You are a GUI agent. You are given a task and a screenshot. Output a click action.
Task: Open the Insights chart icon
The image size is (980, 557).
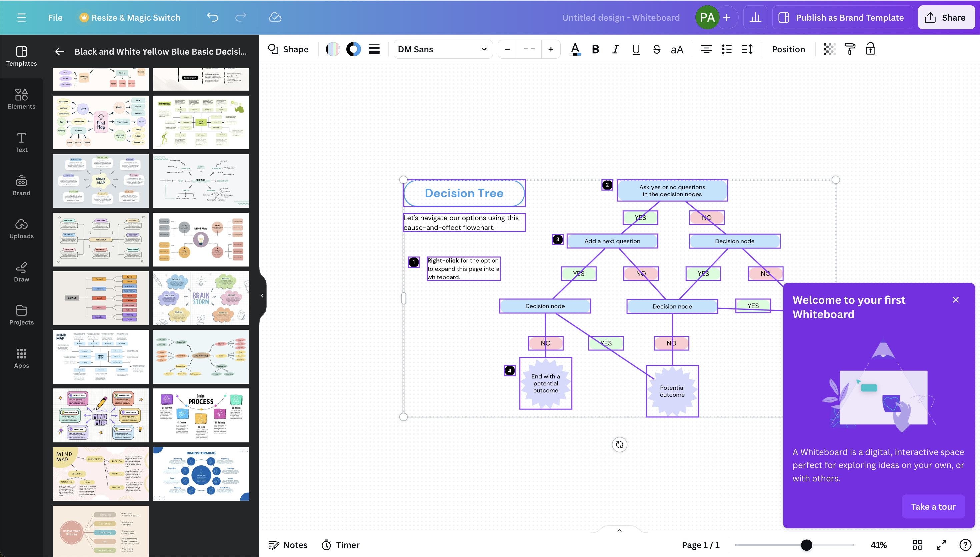pos(755,18)
